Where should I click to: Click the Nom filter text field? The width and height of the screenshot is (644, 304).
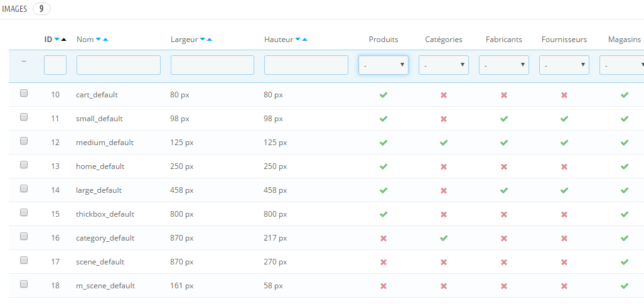(119, 65)
